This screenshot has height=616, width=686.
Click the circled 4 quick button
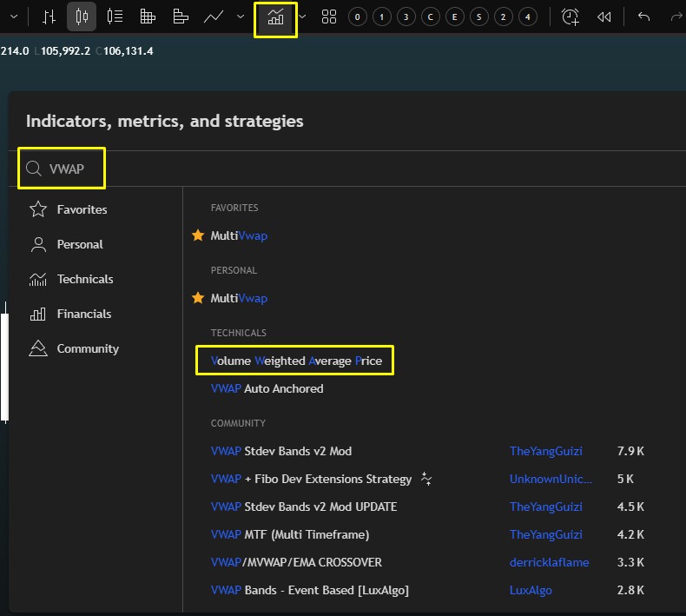pos(528,17)
